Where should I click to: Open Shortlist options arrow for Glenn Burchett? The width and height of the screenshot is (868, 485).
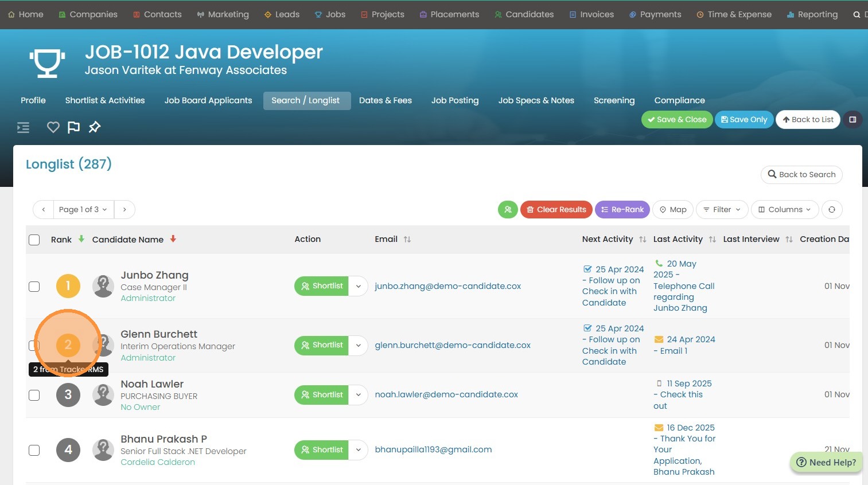click(358, 345)
